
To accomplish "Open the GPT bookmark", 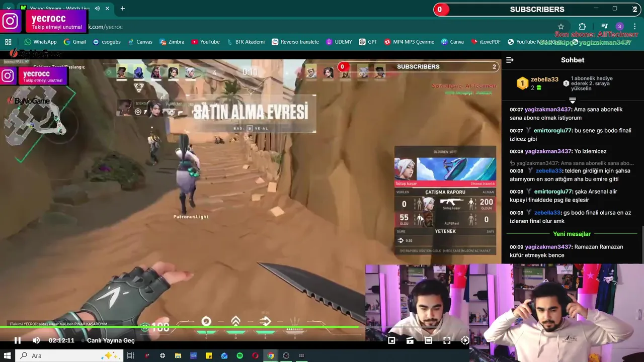I will (x=368, y=42).
